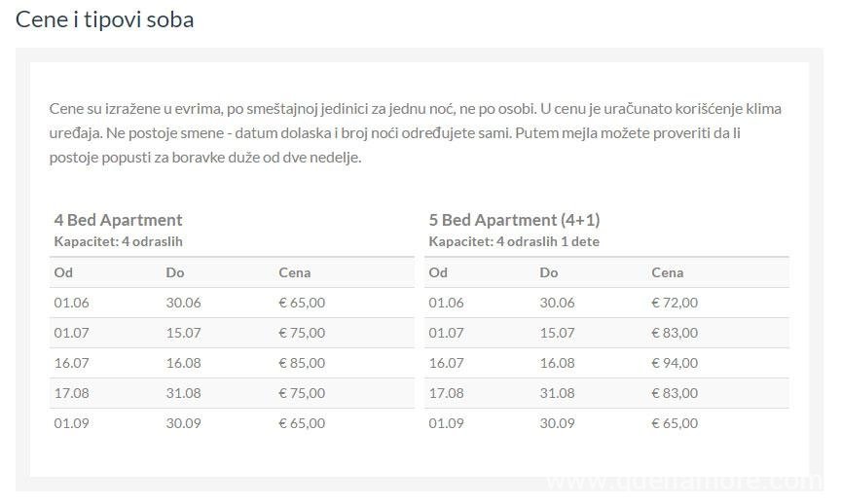Click 'Cena' column header in 5 Bed table
Viewport: 841px width, 504px height.
click(x=668, y=272)
